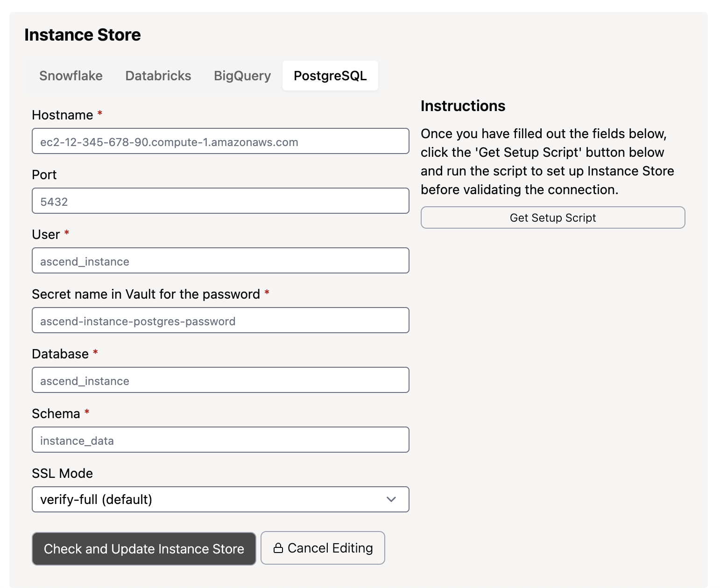Click into the Port field
The width and height of the screenshot is (720, 588).
click(220, 201)
